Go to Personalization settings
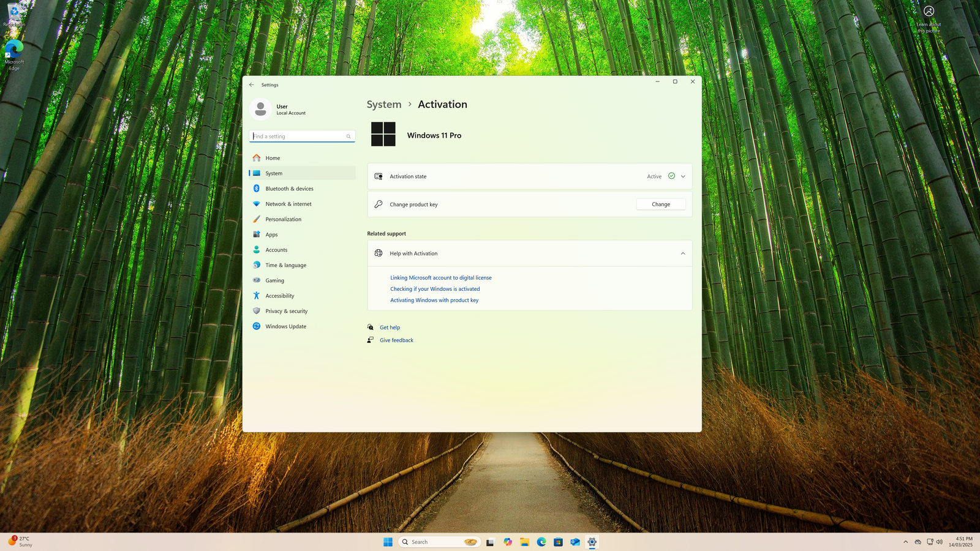 tap(283, 219)
